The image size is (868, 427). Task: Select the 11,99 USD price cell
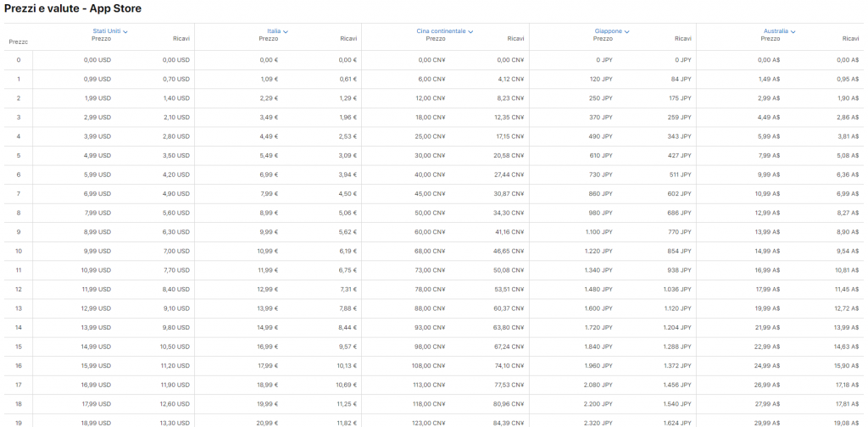(x=96, y=289)
